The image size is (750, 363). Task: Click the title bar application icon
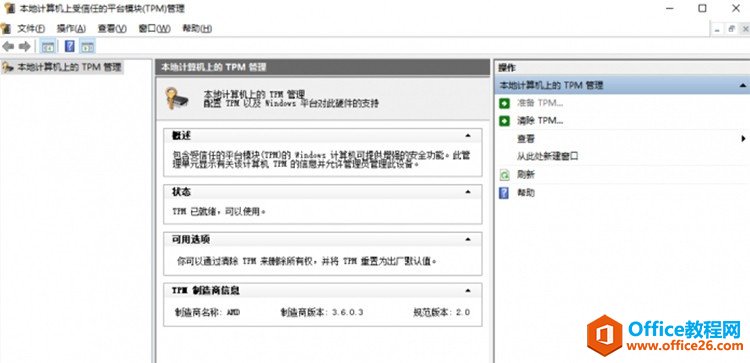[x=9, y=9]
